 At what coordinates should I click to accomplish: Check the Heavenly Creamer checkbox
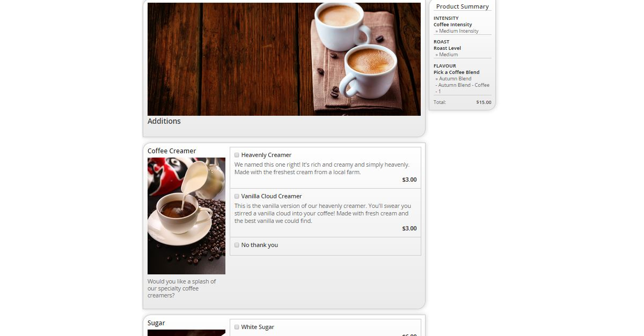tap(237, 155)
